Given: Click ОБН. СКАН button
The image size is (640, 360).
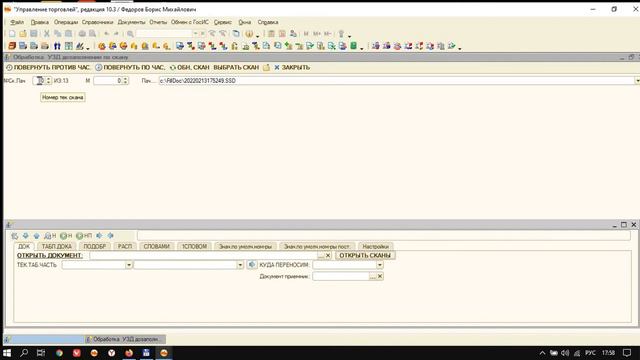Looking at the screenshot, I should [x=189, y=67].
